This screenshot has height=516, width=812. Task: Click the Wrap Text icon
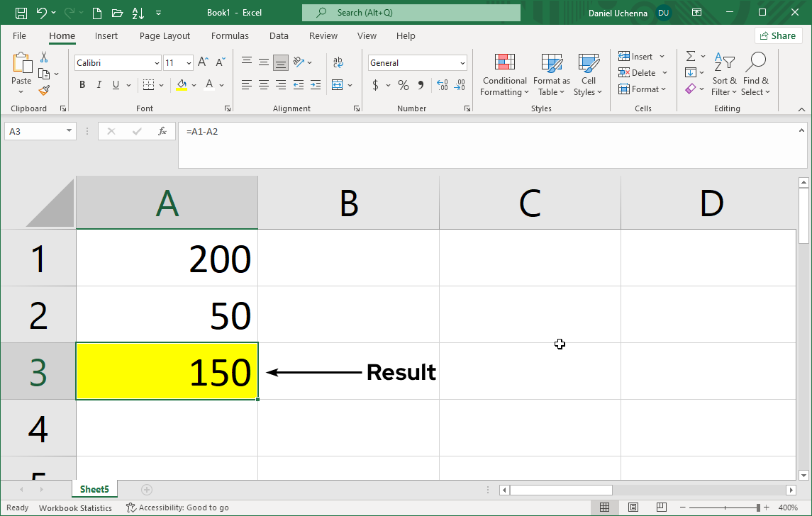pyautogui.click(x=338, y=62)
